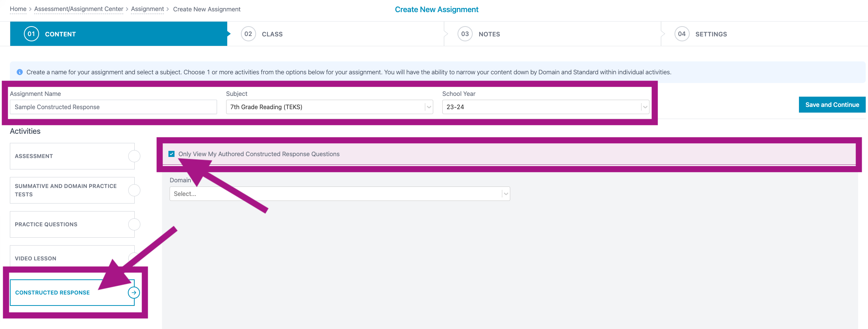Click the Assignment Name input field
The height and width of the screenshot is (329, 868).
(x=113, y=107)
